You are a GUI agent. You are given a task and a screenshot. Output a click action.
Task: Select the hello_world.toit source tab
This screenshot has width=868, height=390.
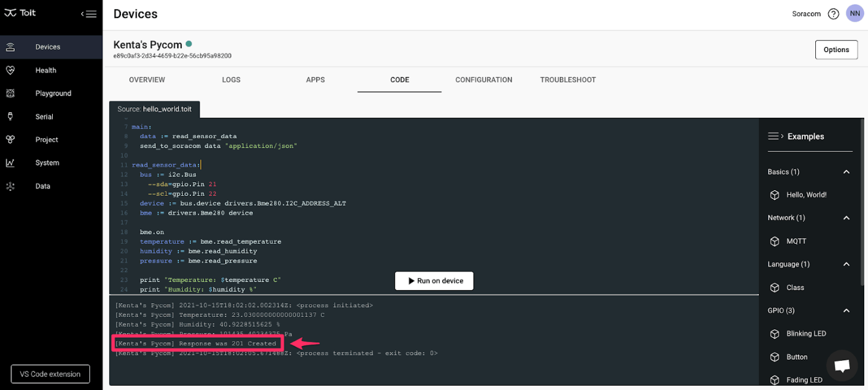[x=154, y=109]
